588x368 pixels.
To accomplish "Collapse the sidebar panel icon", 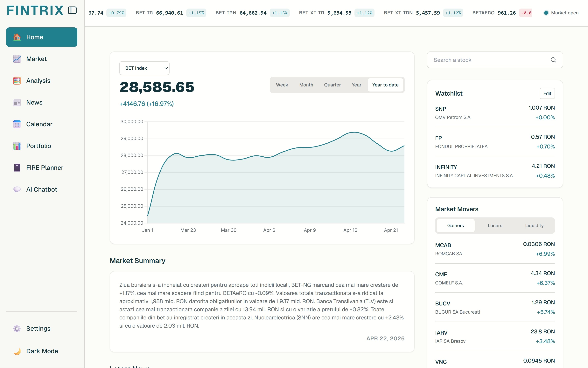I will click(72, 10).
